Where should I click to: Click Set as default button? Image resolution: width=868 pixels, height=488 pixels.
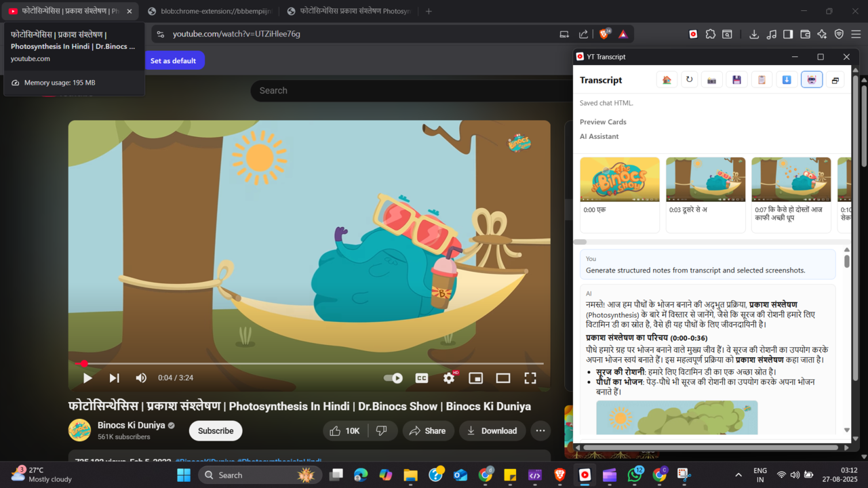(x=174, y=60)
